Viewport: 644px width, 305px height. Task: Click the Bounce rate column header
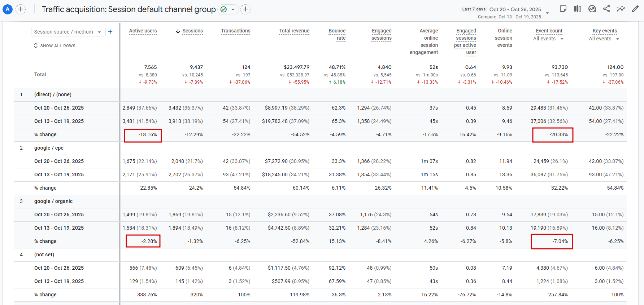[x=337, y=34]
